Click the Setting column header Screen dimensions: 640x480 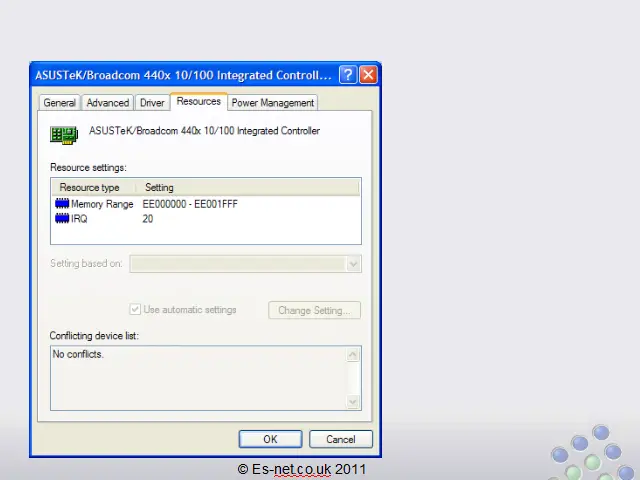coord(248,187)
